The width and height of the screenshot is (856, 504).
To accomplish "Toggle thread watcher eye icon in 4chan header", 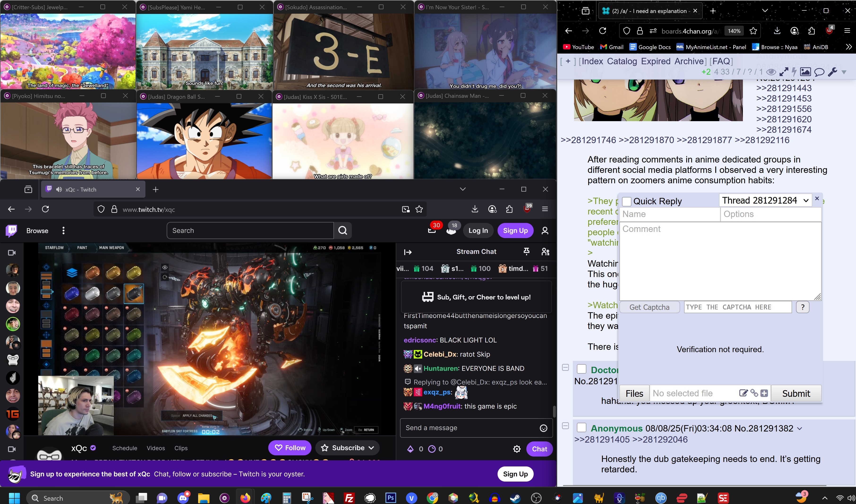I will tap(771, 72).
